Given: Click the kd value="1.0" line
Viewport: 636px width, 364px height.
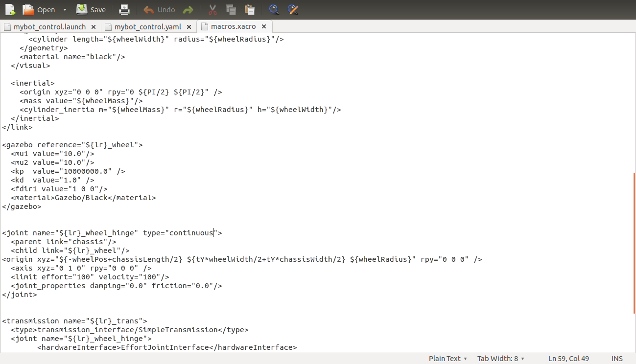Looking at the screenshot, I should 52,180.
